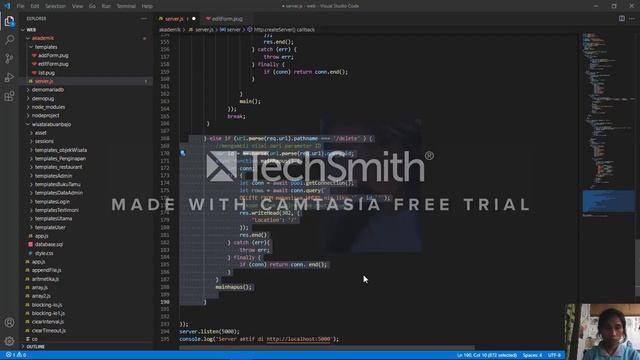The width and height of the screenshot is (640, 360).
Task: Open Explorer Views and More Actions ellipsis
Action: (144, 18)
